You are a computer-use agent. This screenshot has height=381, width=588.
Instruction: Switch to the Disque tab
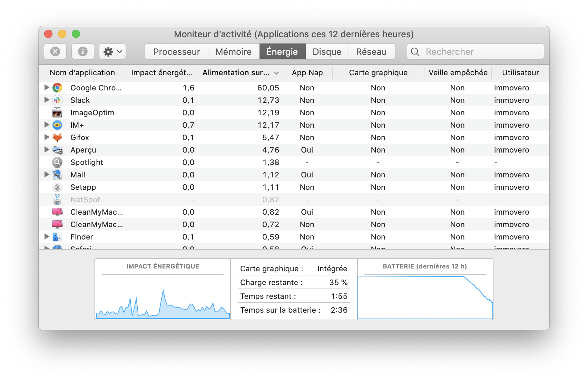coord(327,52)
